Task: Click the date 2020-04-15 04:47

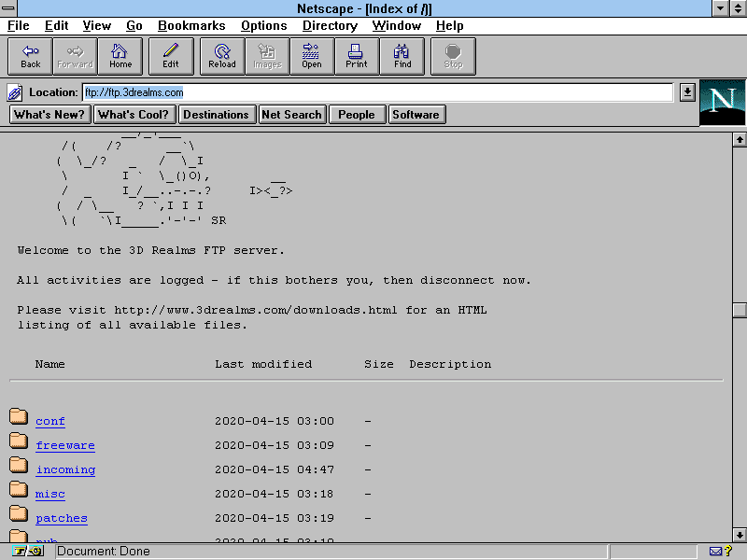Action: (x=275, y=469)
